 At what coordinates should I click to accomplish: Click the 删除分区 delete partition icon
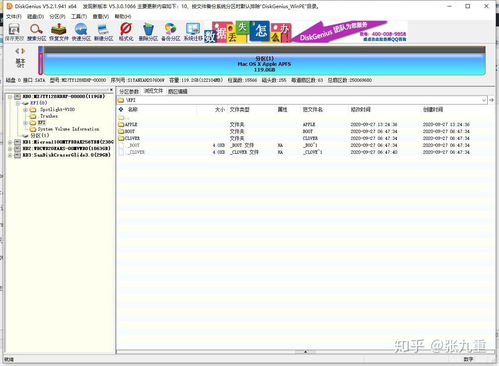pyautogui.click(x=148, y=32)
